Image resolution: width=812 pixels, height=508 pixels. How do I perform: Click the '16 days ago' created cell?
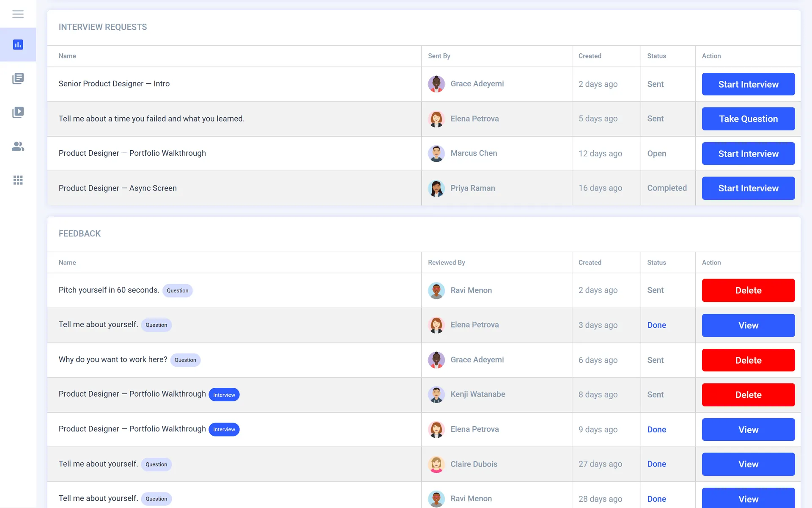(x=600, y=188)
